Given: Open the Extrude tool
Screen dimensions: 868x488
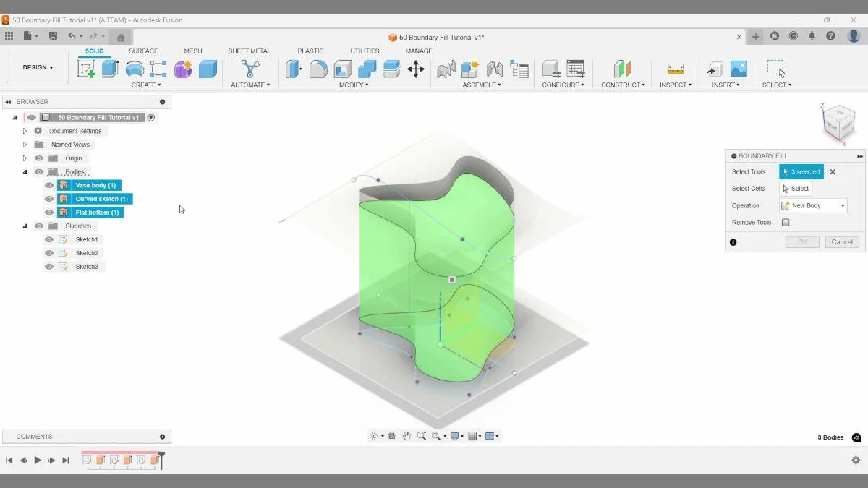Looking at the screenshot, I should (109, 69).
